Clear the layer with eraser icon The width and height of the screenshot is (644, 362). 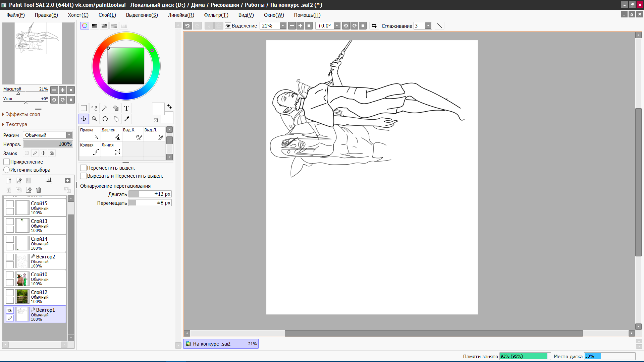pyautogui.click(x=29, y=190)
